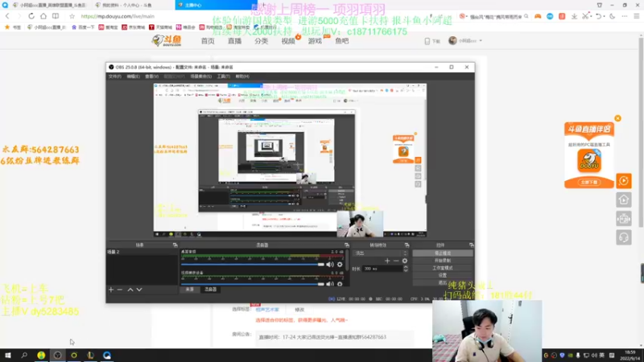Enable 工作室模式 in OBS controls
Screen dimensions: 644x362
point(443,268)
